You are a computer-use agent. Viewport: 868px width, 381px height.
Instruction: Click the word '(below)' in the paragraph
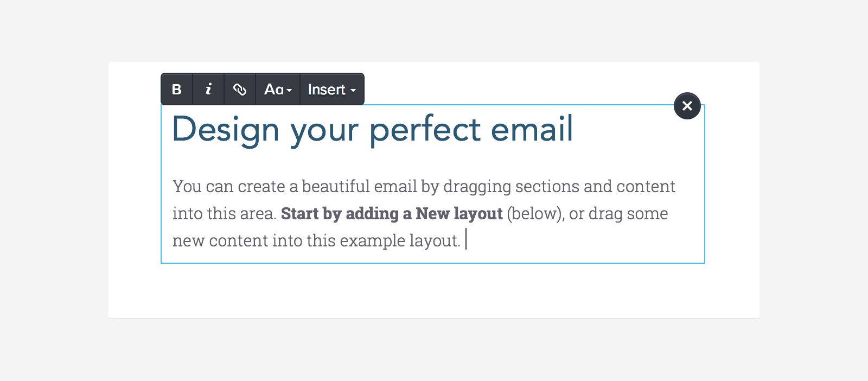pos(535,214)
